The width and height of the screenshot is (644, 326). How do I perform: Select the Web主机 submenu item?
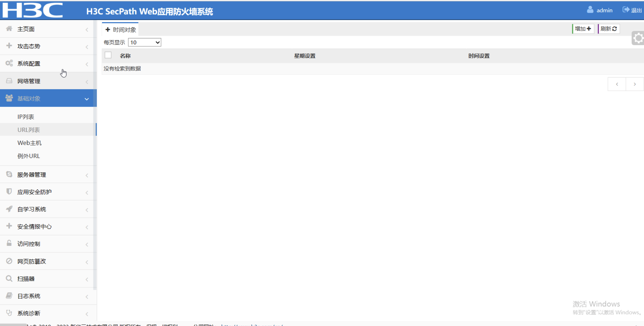point(30,143)
